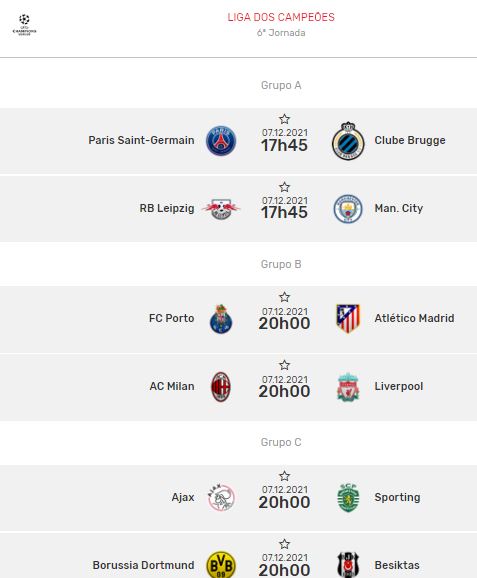This screenshot has width=477, height=578.
Task: Select the Liverpool crest
Action: pos(348,387)
